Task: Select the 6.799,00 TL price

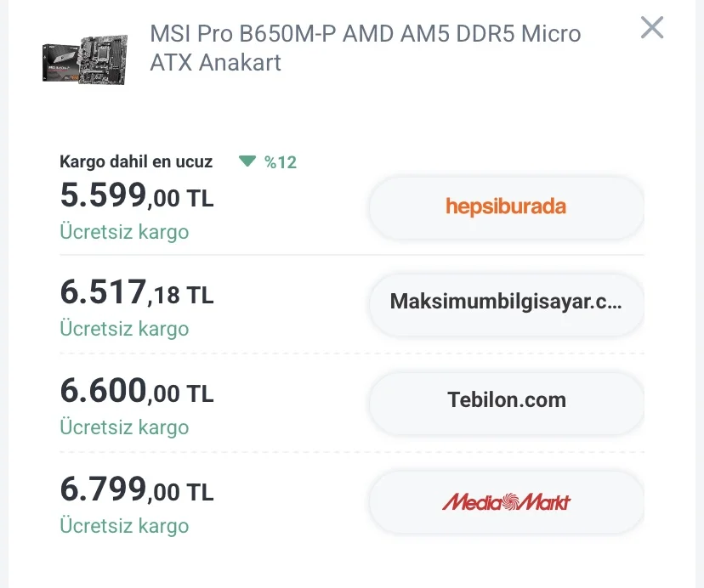Action: [x=136, y=490]
